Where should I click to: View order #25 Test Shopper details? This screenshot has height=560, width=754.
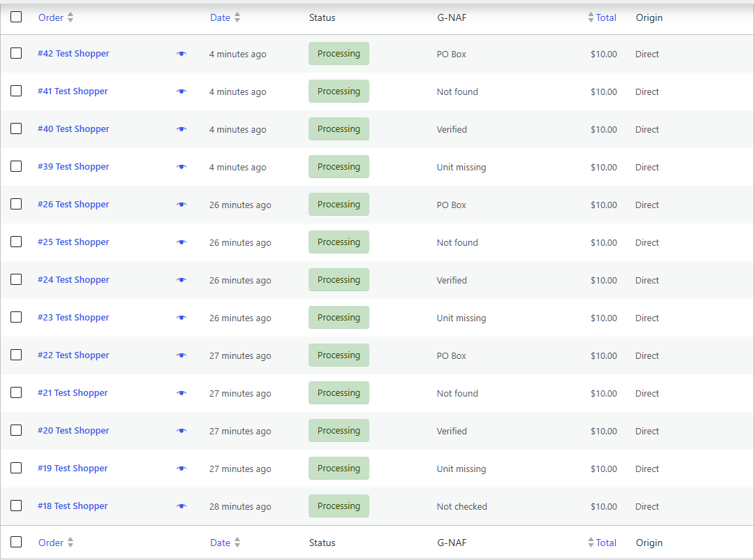coord(73,242)
